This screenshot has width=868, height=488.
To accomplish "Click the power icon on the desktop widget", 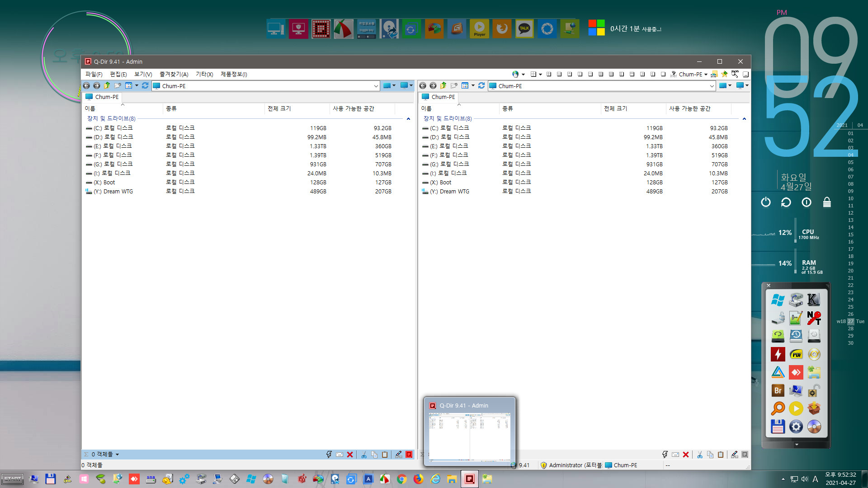I will click(766, 202).
